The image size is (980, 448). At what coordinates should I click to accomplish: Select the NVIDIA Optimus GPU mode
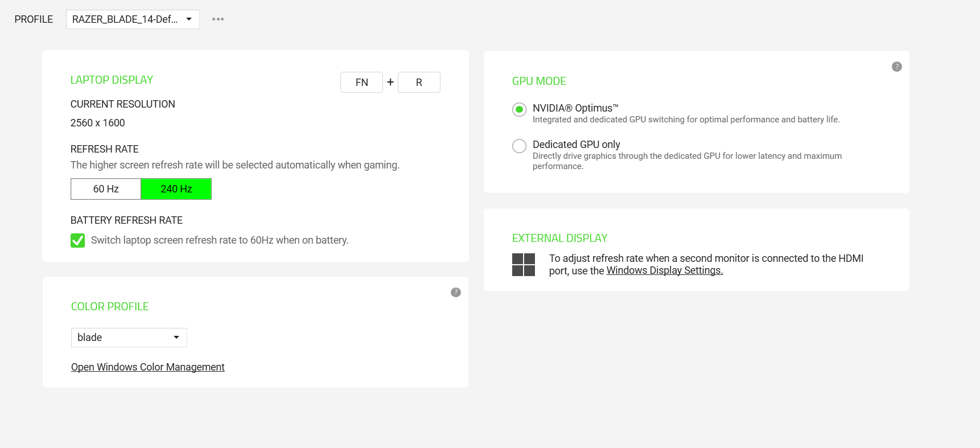point(519,109)
